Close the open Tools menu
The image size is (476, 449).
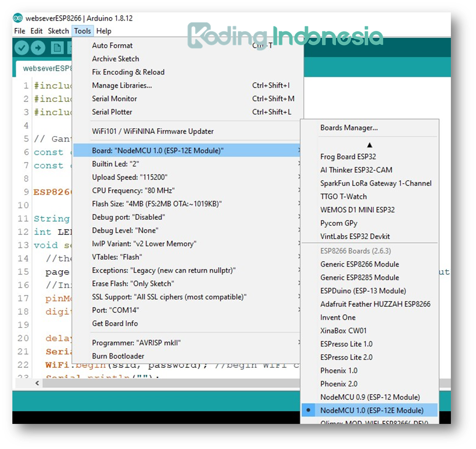(x=82, y=31)
